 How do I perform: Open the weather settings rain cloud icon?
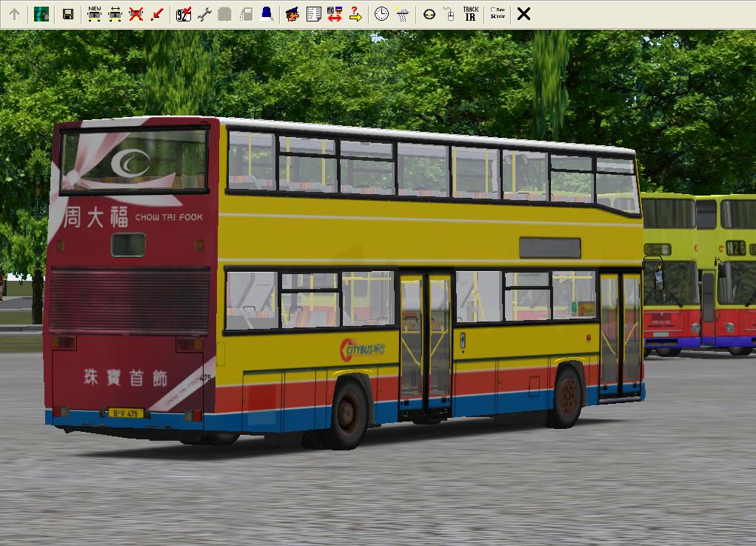(x=402, y=14)
